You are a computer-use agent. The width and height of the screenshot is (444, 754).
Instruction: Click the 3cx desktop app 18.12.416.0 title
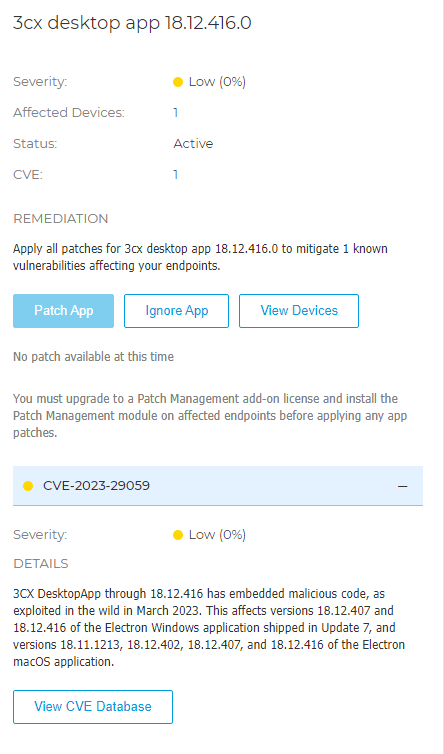[132, 23]
